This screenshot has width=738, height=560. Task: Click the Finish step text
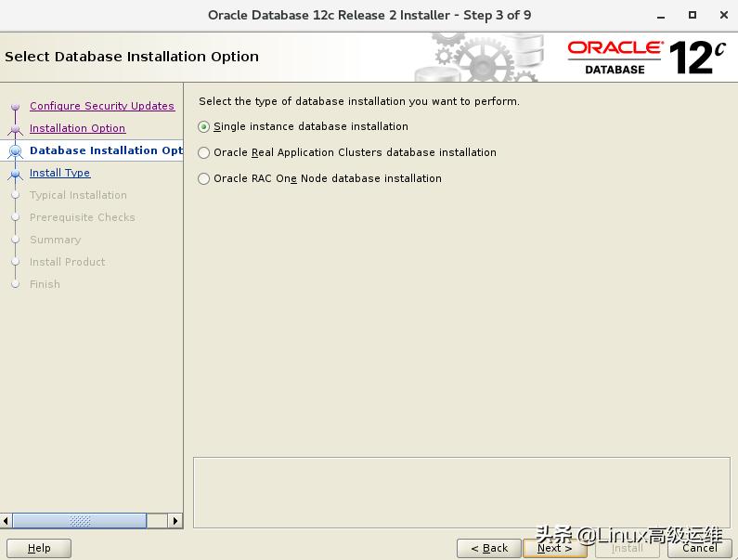45,284
